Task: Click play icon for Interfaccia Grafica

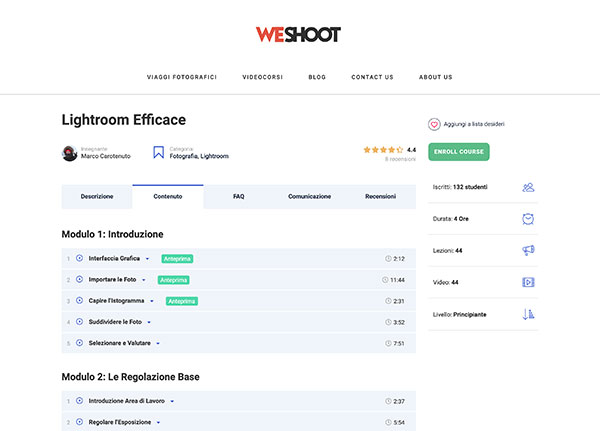Action: tap(79, 258)
